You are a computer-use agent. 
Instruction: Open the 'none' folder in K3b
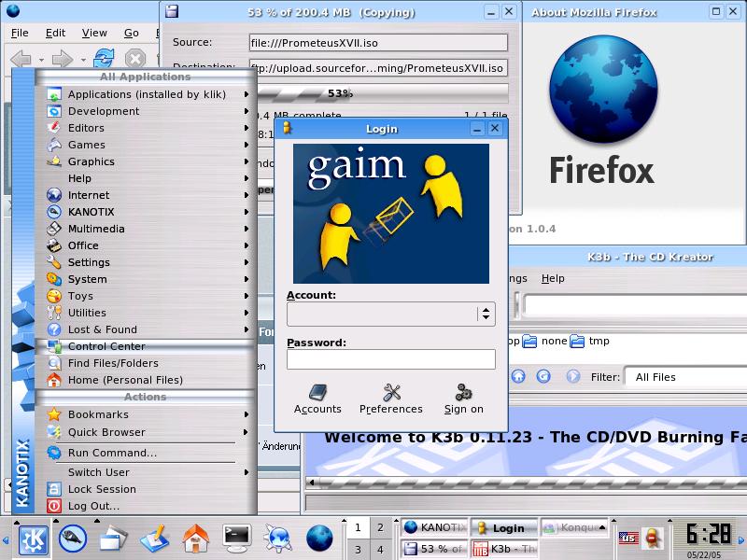(544, 341)
